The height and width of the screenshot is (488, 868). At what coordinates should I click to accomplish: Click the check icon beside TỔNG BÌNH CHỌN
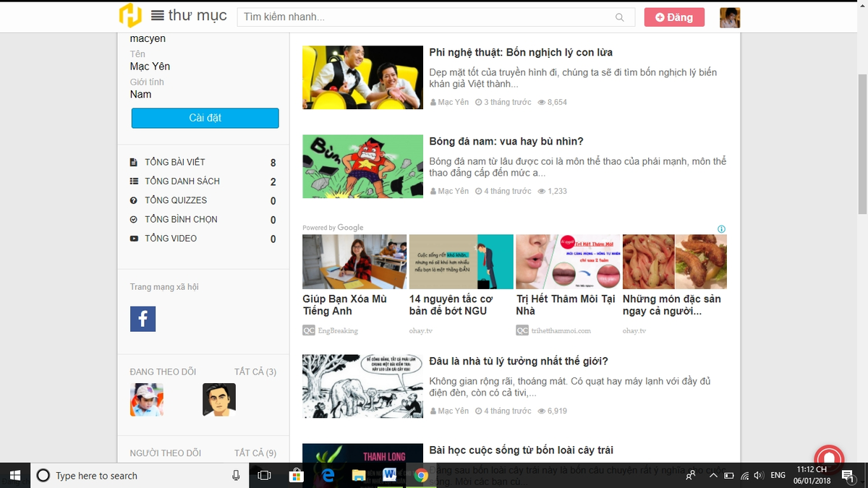[x=133, y=219]
